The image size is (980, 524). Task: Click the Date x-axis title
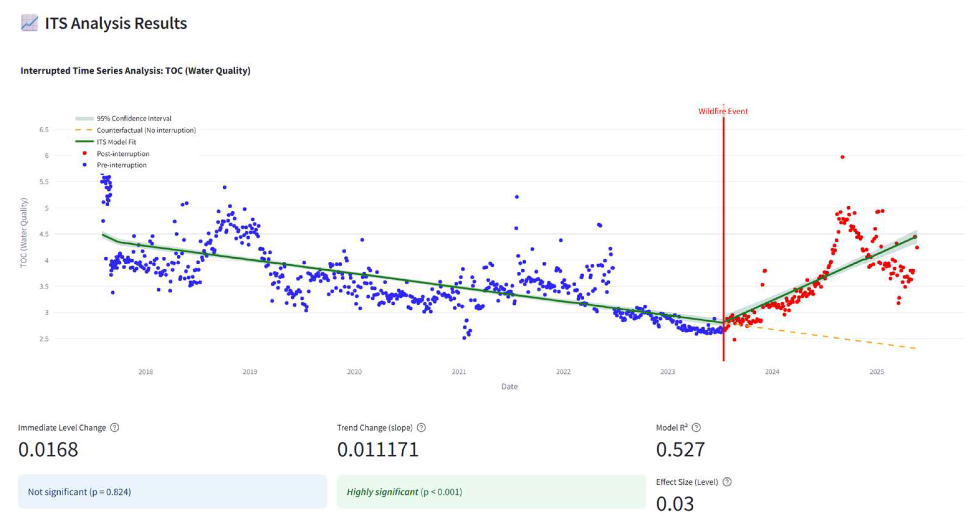click(x=509, y=386)
